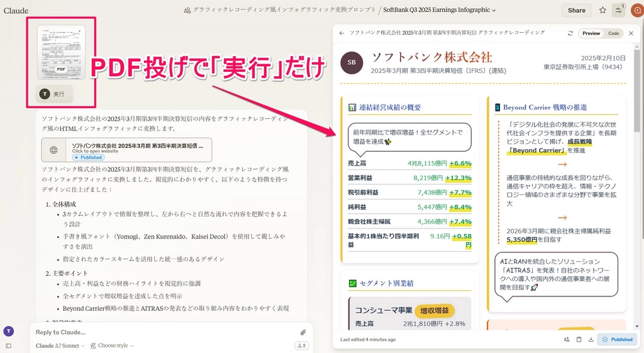Click the 前年同期比で増収増益 speech bubble

click(409, 137)
